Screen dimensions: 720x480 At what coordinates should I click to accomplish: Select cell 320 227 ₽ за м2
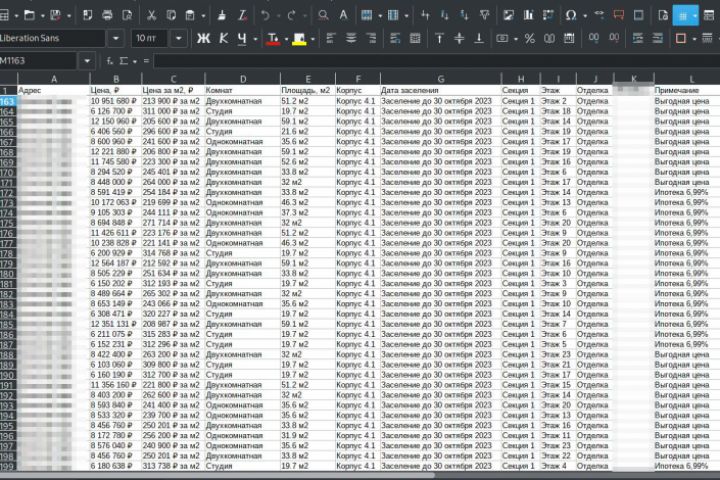173,314
